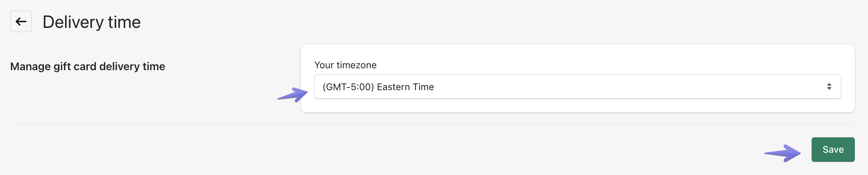Click the Your timezone field label

pos(345,65)
